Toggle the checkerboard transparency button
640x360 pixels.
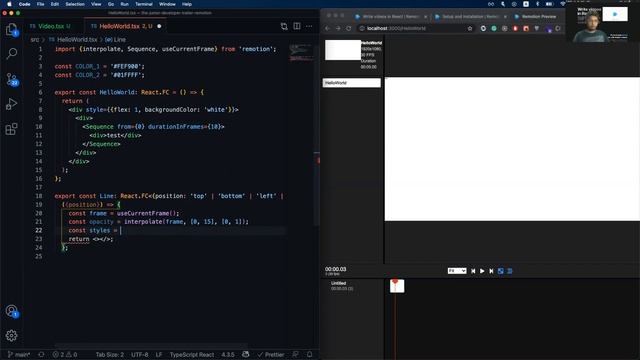(x=501, y=271)
